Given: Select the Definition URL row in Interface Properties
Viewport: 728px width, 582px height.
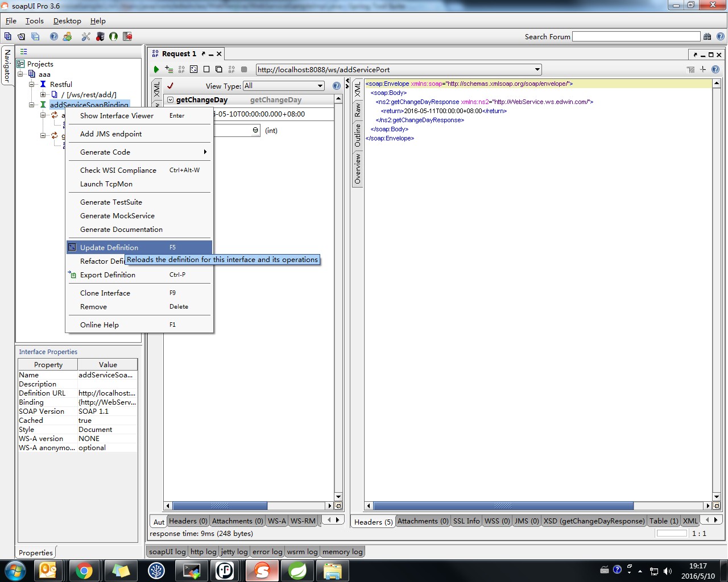Looking at the screenshot, I should pyautogui.click(x=78, y=393).
